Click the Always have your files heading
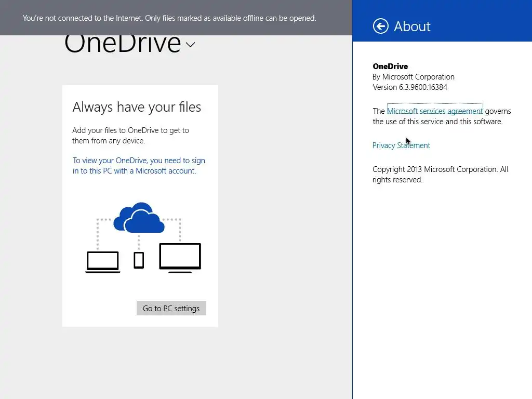The height and width of the screenshot is (399, 532). pyautogui.click(x=137, y=107)
